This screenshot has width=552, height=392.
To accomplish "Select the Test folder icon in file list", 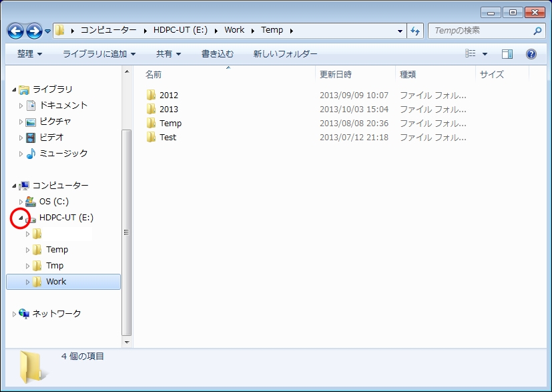I will pos(151,137).
